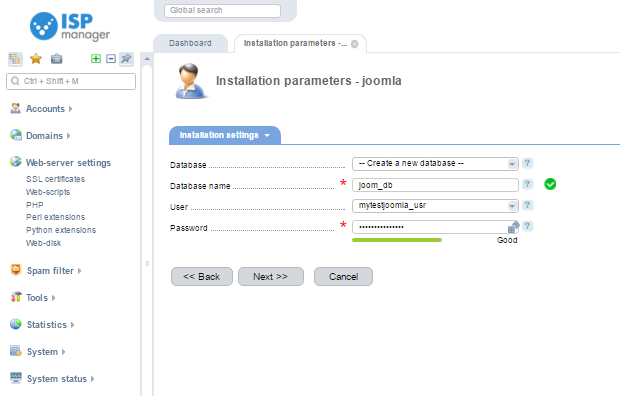Screen dimensions: 620x396
Task: Click the System status monitor icon
Action: coord(16,378)
